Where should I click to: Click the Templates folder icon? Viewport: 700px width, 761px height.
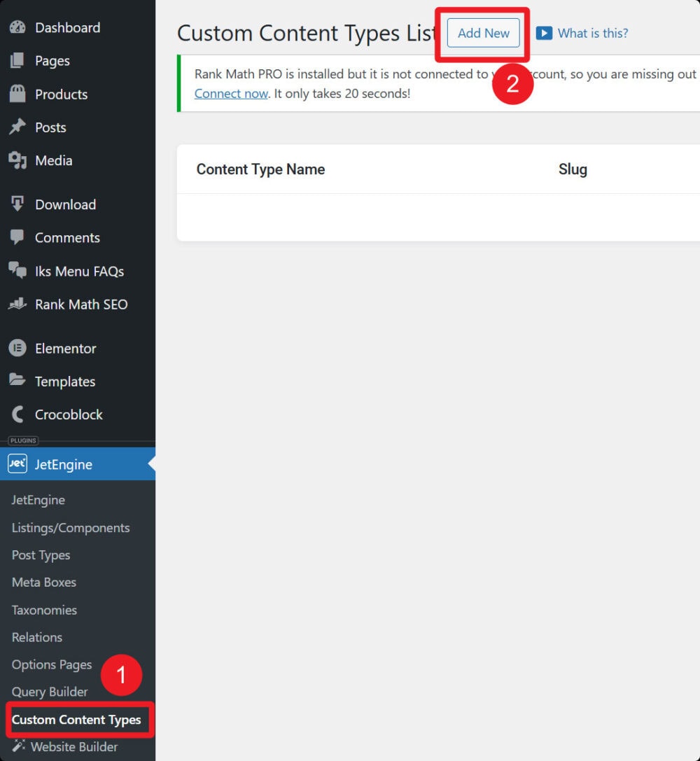[17, 380]
